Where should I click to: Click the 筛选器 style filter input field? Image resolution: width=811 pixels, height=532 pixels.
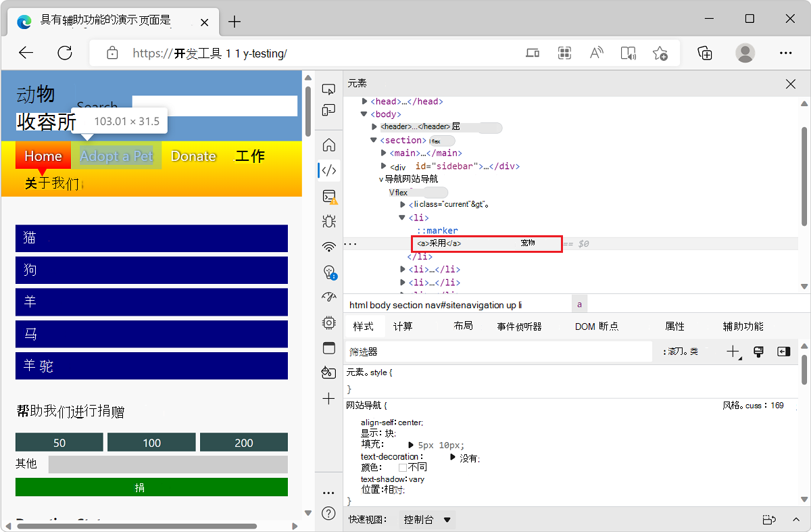pyautogui.click(x=473, y=352)
